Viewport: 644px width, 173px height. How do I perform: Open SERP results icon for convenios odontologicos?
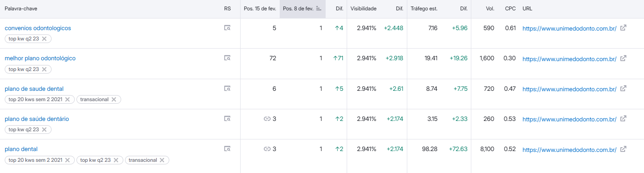coord(227,28)
